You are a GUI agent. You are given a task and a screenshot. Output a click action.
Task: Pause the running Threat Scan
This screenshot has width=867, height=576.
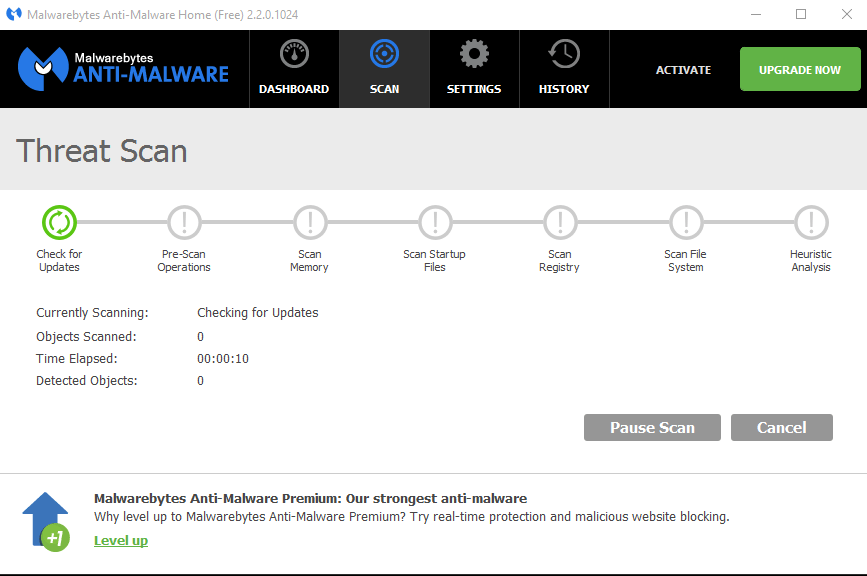pyautogui.click(x=652, y=427)
